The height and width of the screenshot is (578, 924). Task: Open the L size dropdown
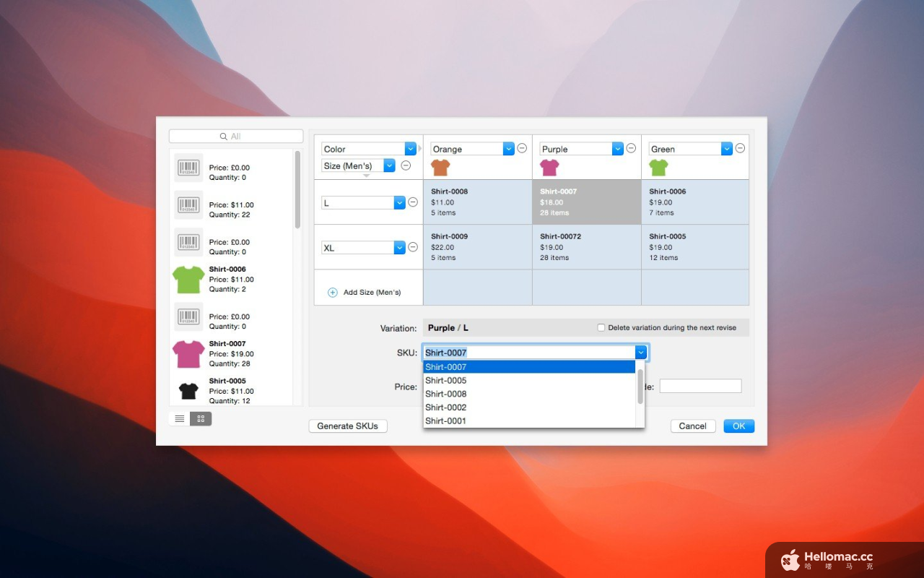coord(399,203)
